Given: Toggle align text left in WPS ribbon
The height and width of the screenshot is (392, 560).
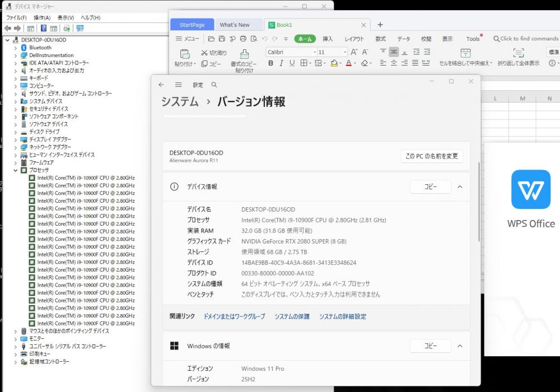Looking at the screenshot, I should click(383, 63).
